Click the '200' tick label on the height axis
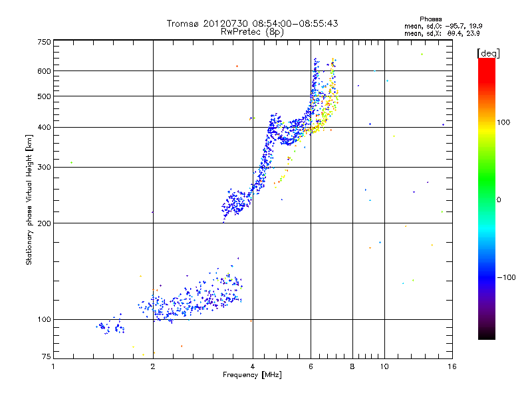The width and height of the screenshot is (532, 399). (44, 223)
